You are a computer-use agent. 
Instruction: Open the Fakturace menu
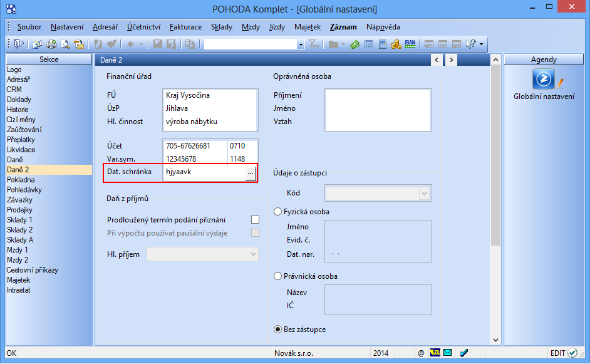coord(185,27)
